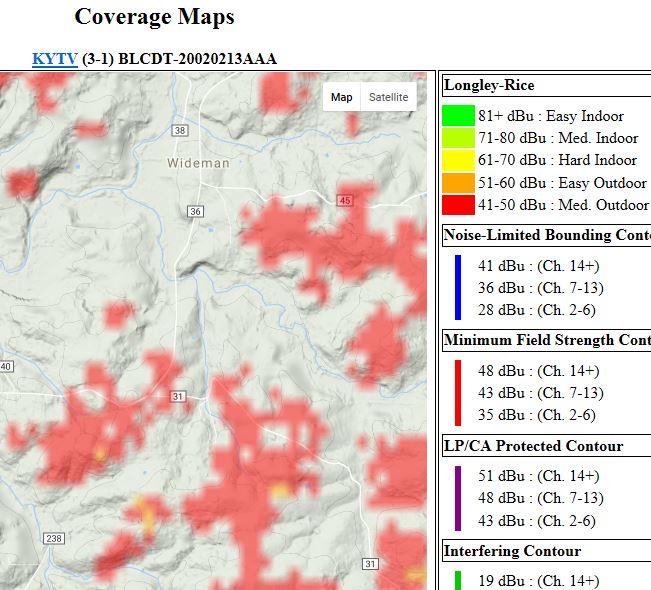Image resolution: width=651 pixels, height=590 pixels.
Task: Click the Route 45 highway shield
Action: (345, 201)
